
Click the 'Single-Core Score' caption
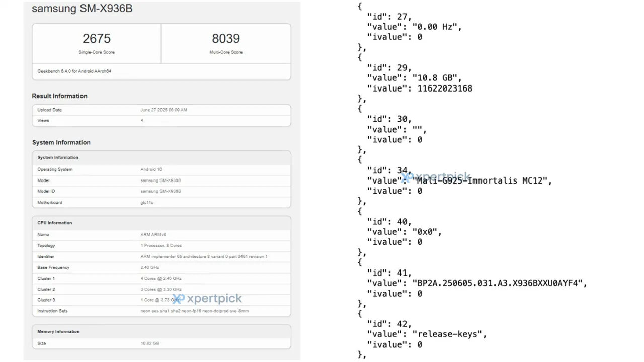(x=97, y=52)
